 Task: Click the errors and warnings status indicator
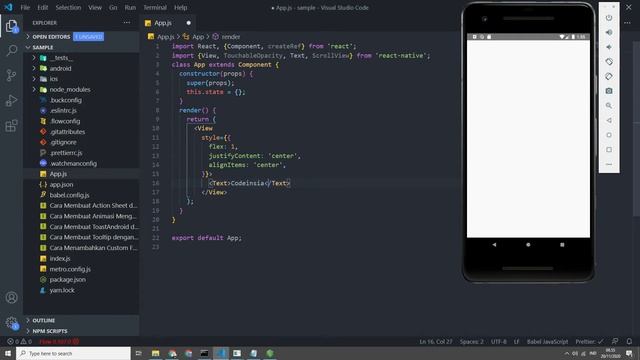pos(19,341)
